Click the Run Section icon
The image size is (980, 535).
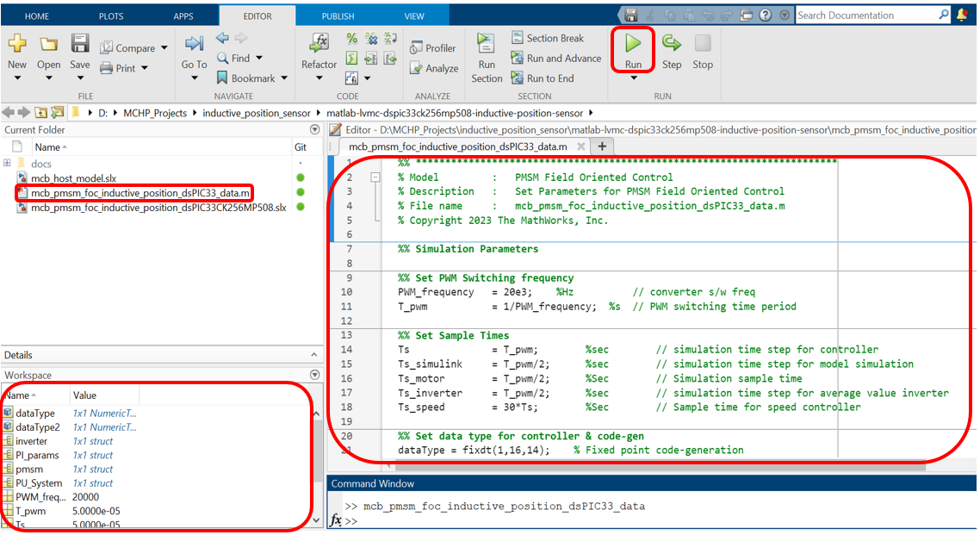486,42
